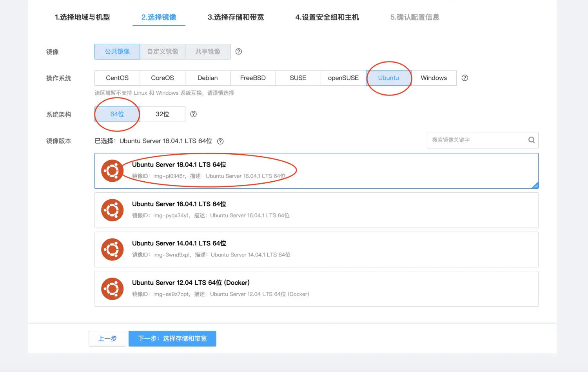Viewport: 588px width, 372px height.
Task: Choose Debian as operating system
Action: 208,78
